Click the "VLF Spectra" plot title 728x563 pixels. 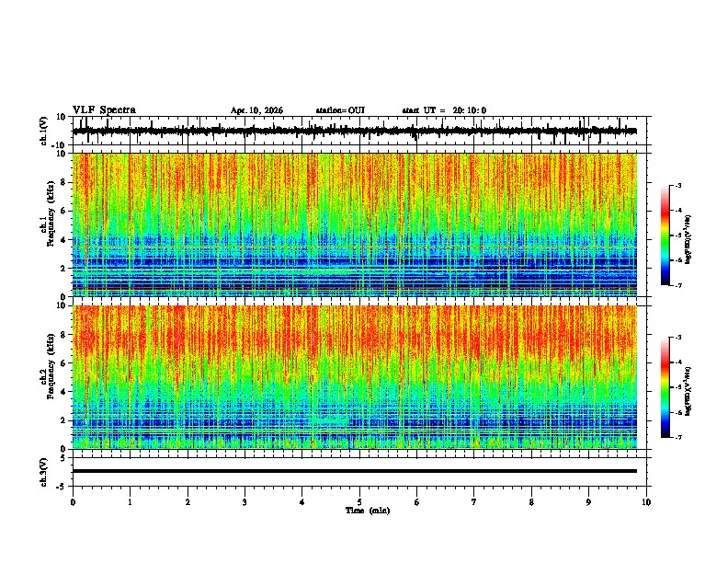(104, 110)
